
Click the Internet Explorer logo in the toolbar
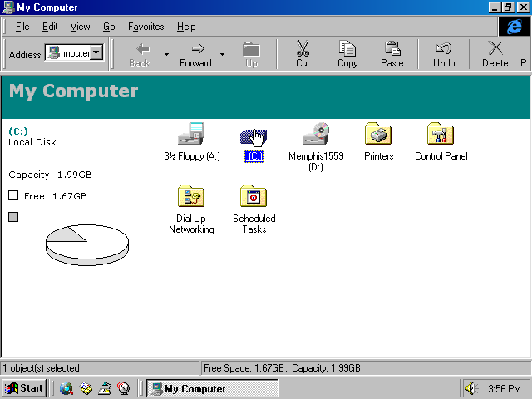(514, 27)
